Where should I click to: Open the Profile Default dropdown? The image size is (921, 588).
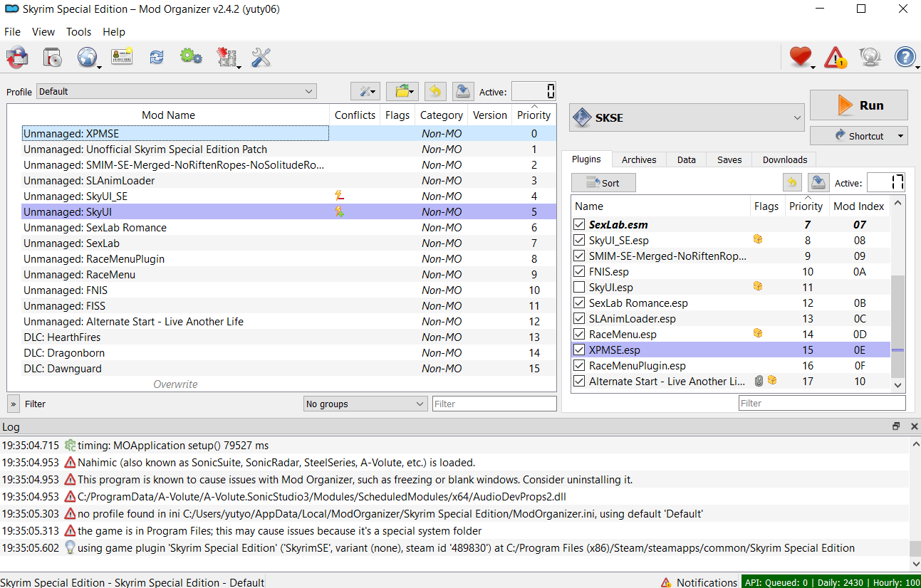(176, 91)
